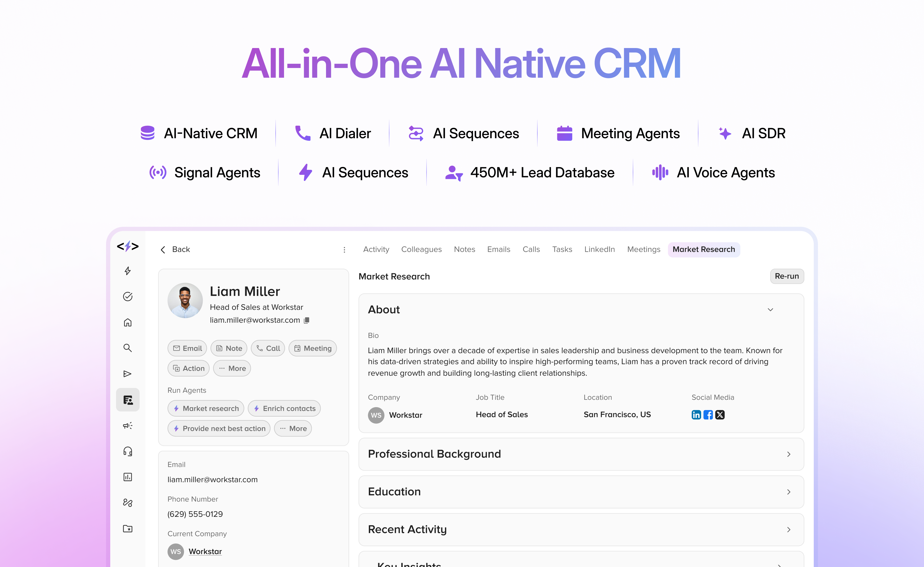Click the megaphone campaigns sidebar icon
924x567 pixels.
(128, 425)
